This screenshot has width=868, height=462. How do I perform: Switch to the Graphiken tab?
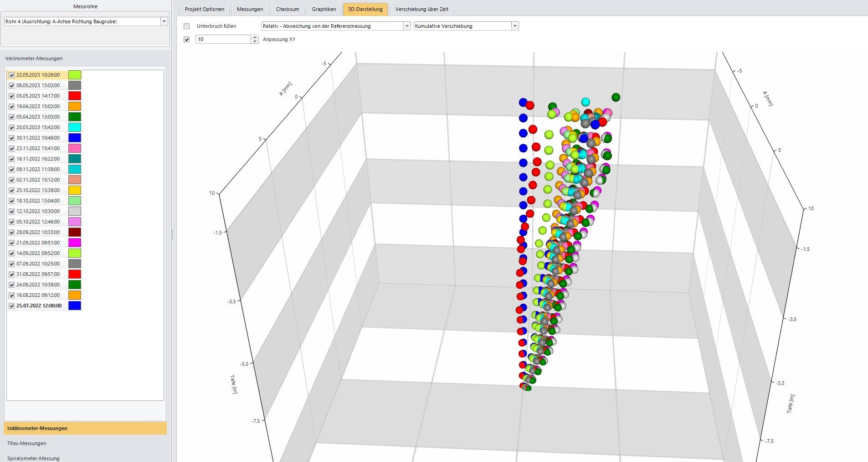coord(324,9)
